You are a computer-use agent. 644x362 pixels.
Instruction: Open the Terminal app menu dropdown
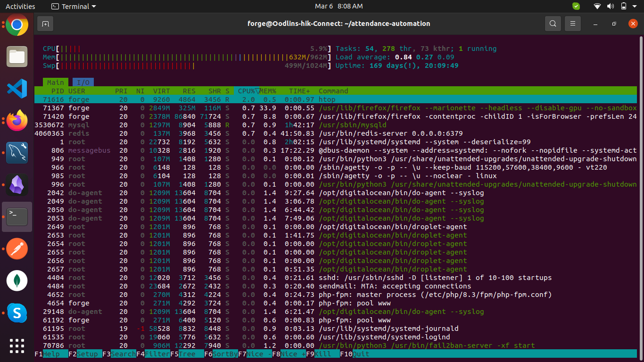coord(74,7)
